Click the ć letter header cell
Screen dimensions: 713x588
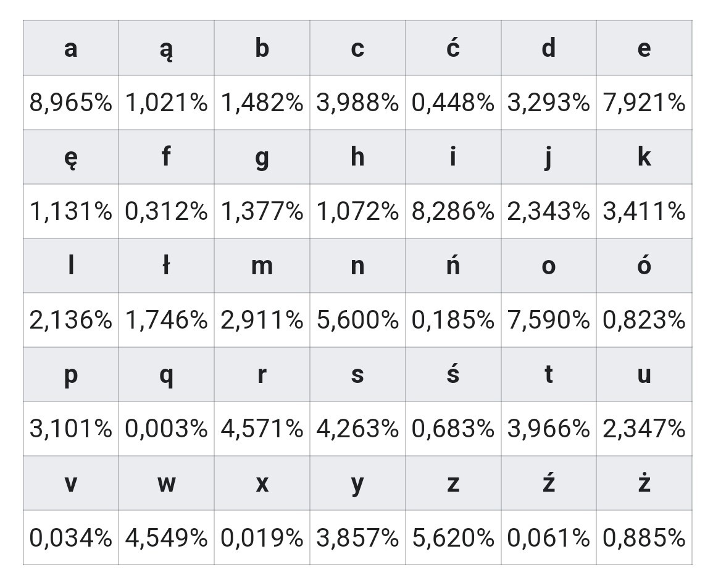pyautogui.click(x=453, y=48)
